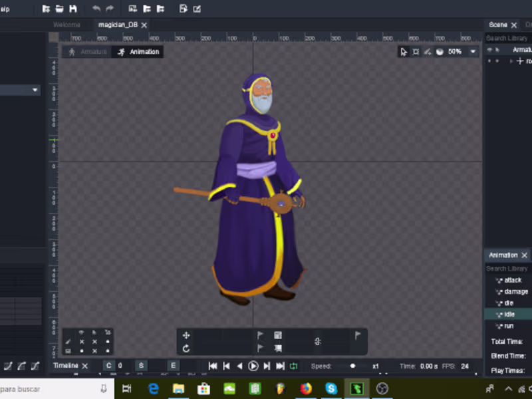532x399 pixels.
Task: Click the Firefox icon in the taskbar
Action: click(x=306, y=388)
